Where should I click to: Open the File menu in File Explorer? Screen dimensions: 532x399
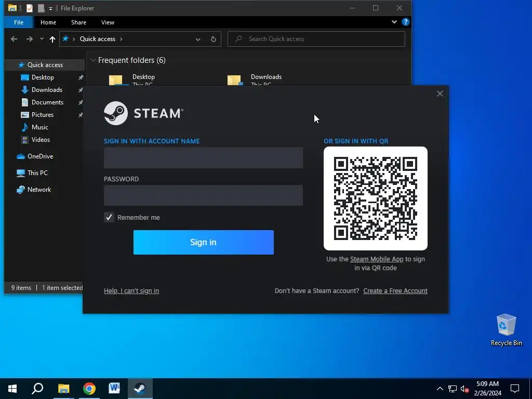(x=19, y=22)
